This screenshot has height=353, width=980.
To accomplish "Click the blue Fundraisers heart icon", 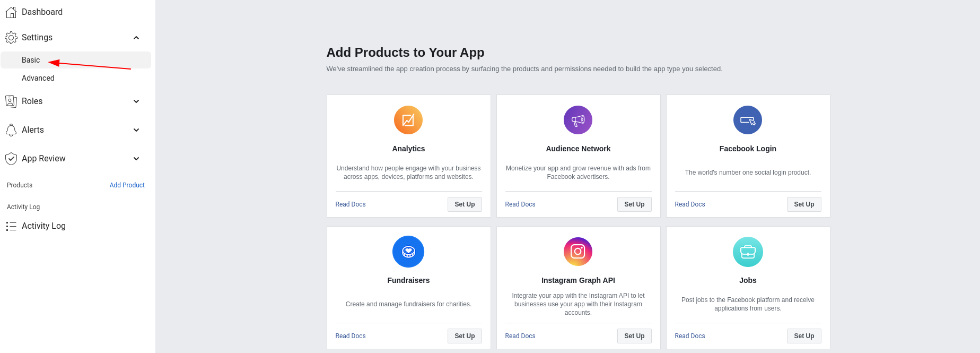I will pos(408,252).
